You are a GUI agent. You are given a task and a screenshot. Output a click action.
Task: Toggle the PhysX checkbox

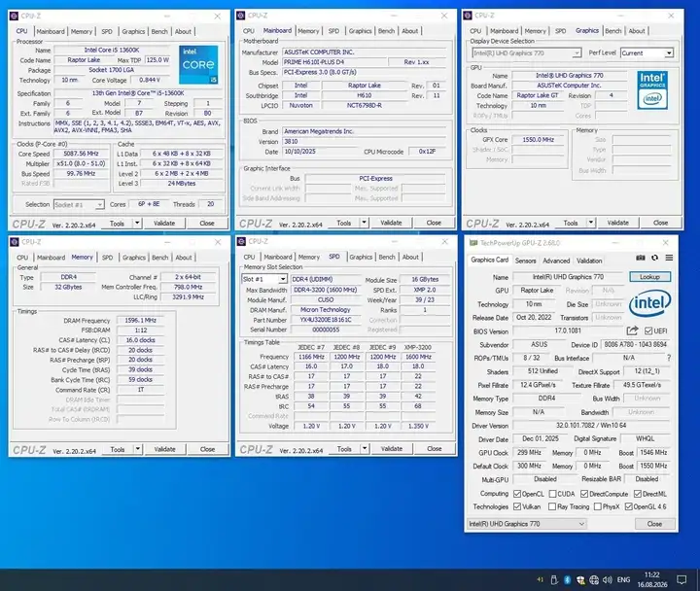tap(597, 506)
